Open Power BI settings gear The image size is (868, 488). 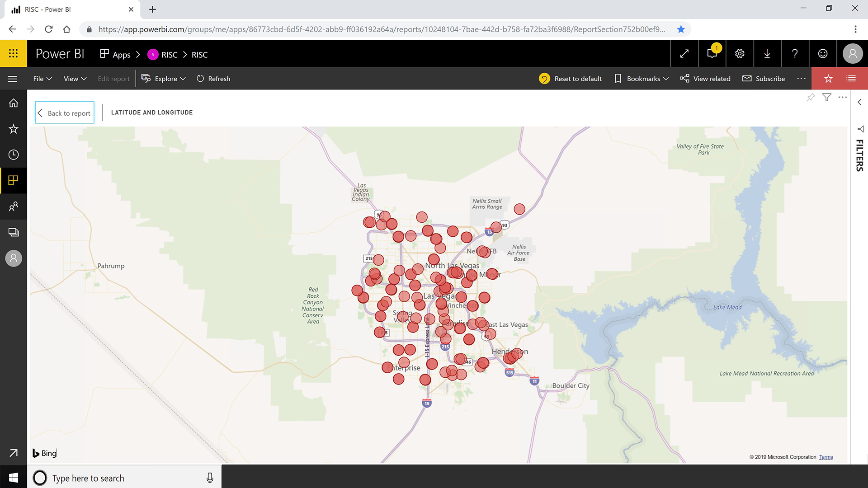coord(740,54)
